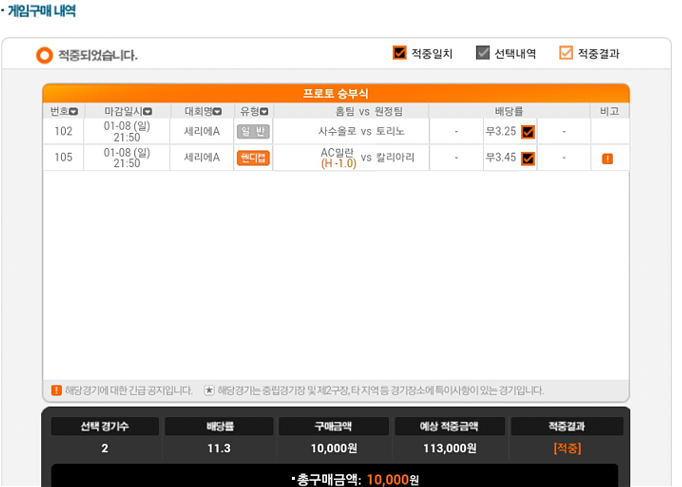Screen dimensions: 682x487
Task: Click the 게임구매 내역 page heading
Action: [41, 11]
